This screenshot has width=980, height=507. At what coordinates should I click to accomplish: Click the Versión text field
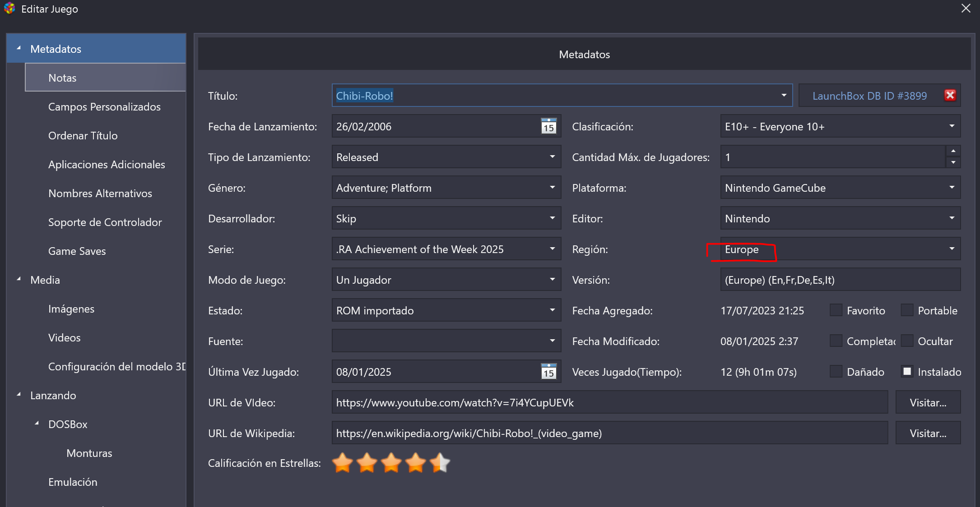[840, 280]
